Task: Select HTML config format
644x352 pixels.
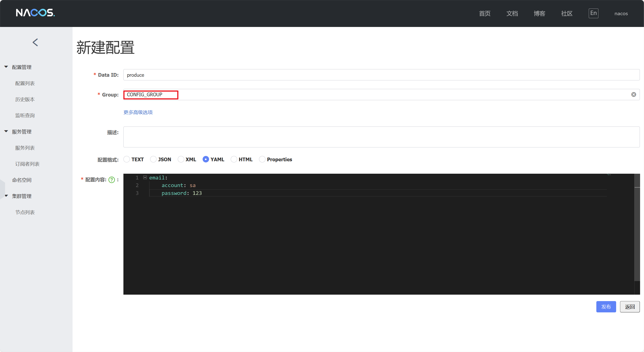Action: 234,159
